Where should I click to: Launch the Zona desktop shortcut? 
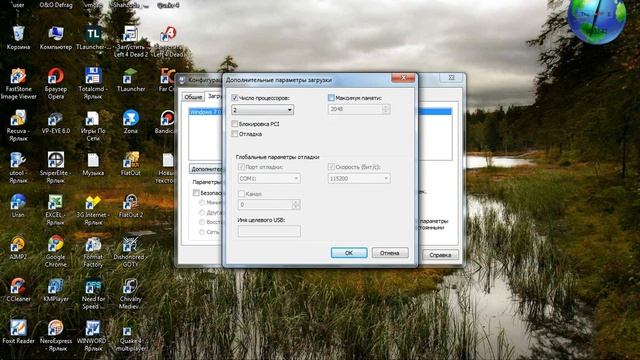pyautogui.click(x=131, y=122)
